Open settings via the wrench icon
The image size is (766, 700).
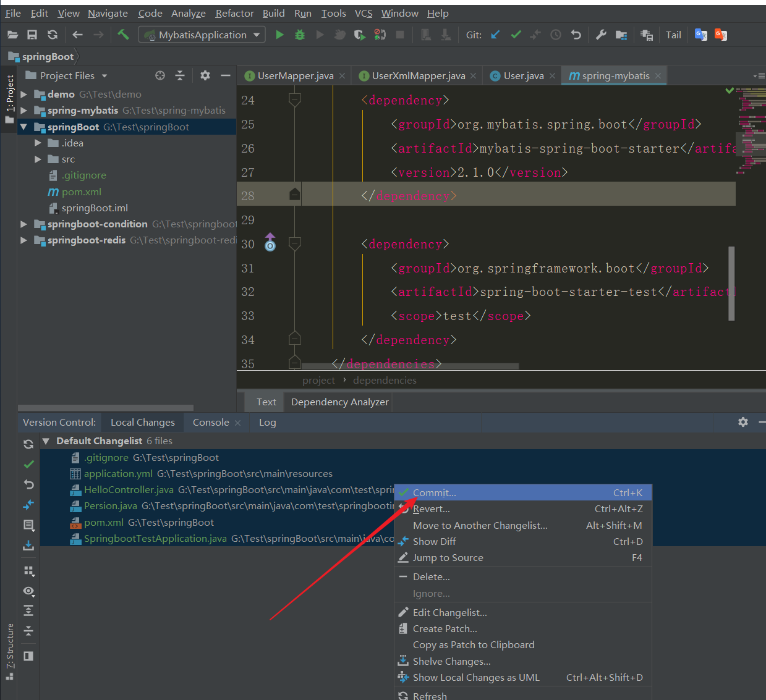click(600, 35)
